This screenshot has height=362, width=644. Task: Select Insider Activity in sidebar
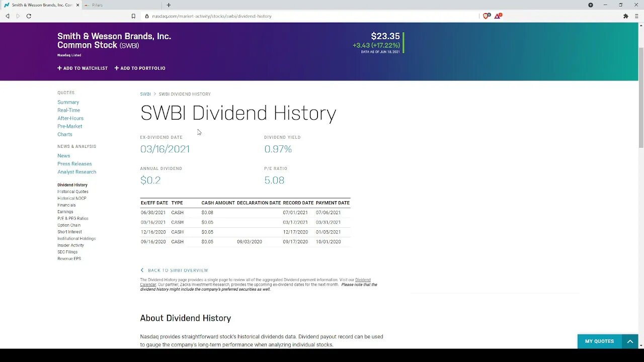(x=70, y=245)
